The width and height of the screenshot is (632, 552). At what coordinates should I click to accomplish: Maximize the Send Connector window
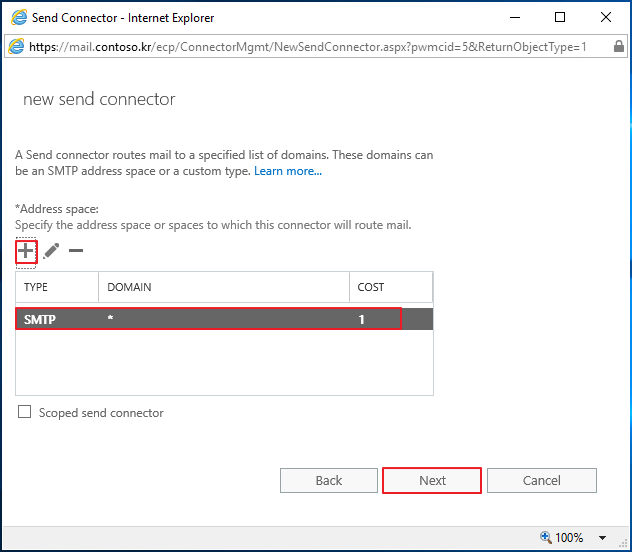tap(560, 17)
